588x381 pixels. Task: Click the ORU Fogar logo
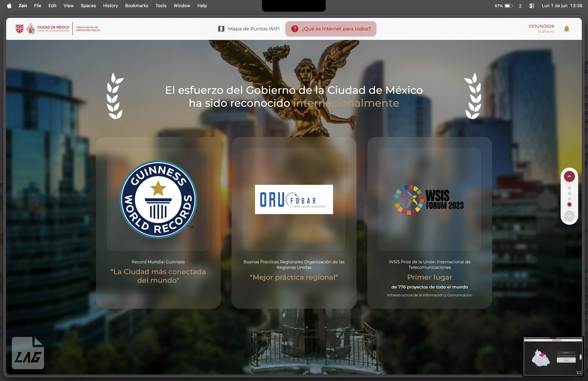[294, 199]
